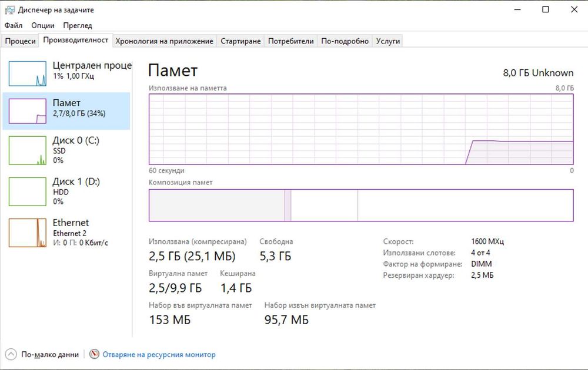Click the 60 секунди axis label

pos(166,170)
